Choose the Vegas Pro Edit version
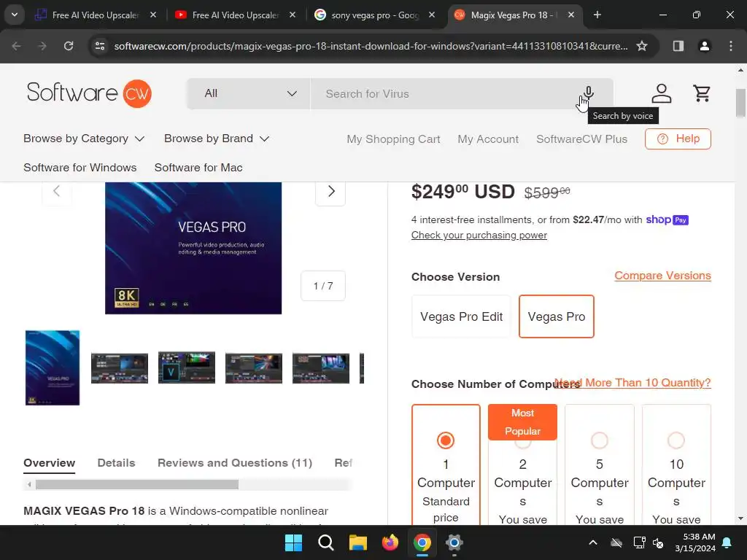 [461, 316]
